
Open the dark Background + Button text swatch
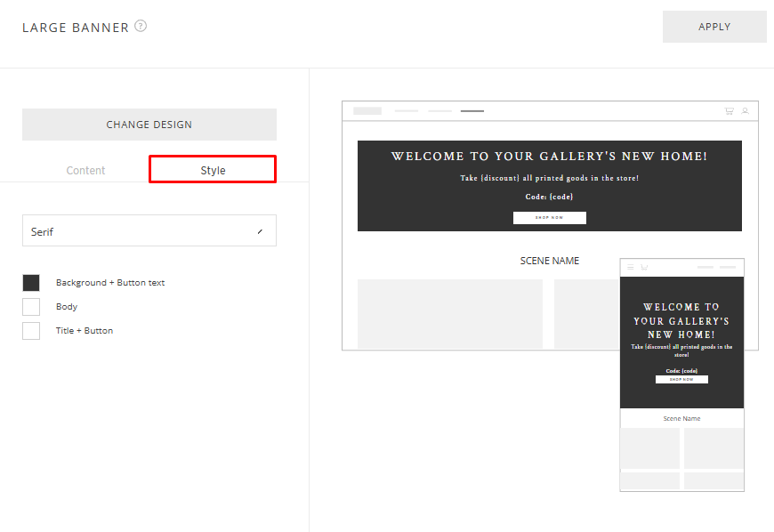coord(31,283)
